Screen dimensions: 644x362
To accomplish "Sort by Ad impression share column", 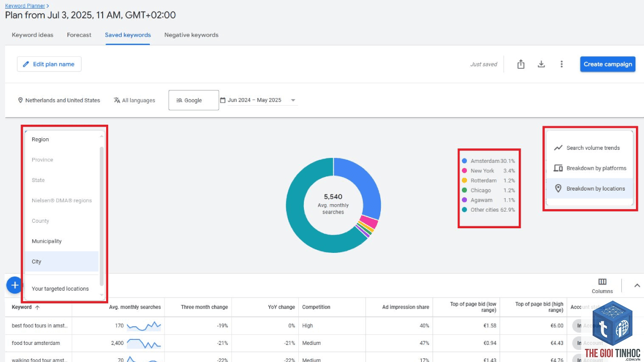I will coord(406,307).
